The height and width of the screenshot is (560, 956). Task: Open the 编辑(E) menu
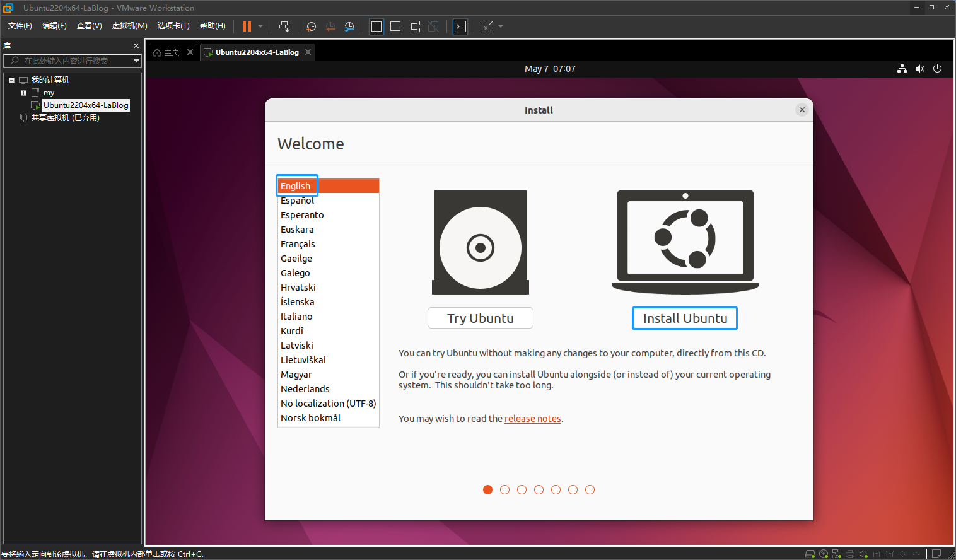point(54,26)
